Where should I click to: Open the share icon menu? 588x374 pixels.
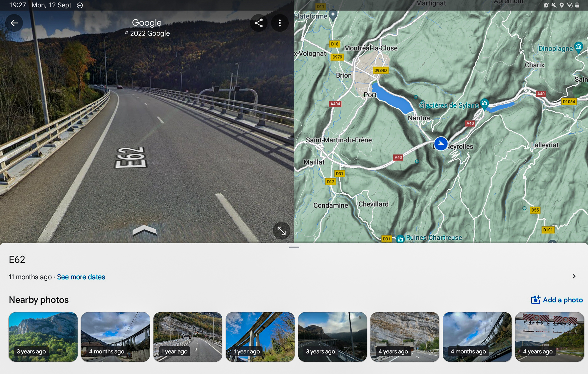click(258, 22)
